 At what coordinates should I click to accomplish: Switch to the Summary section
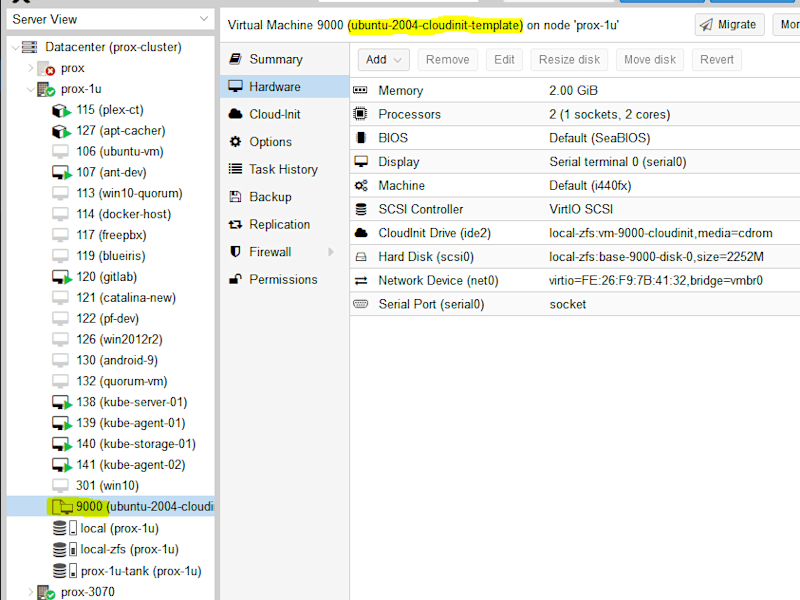click(285, 59)
